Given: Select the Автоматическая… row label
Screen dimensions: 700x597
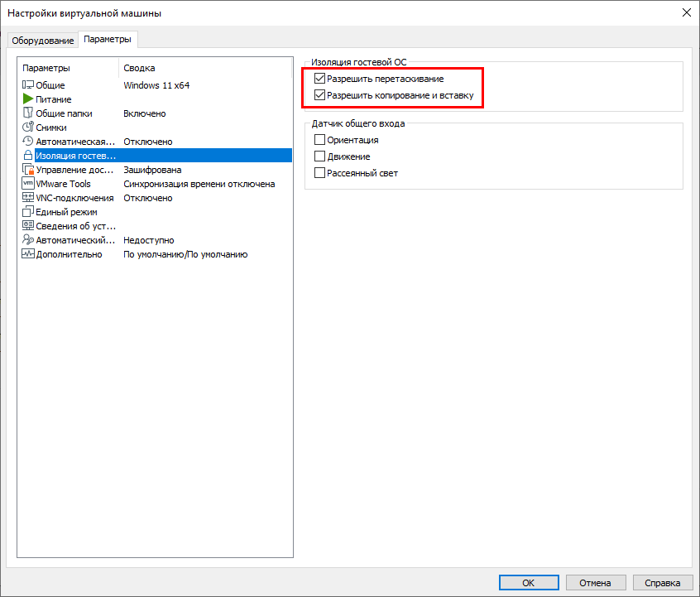Looking at the screenshot, I should click(75, 142).
